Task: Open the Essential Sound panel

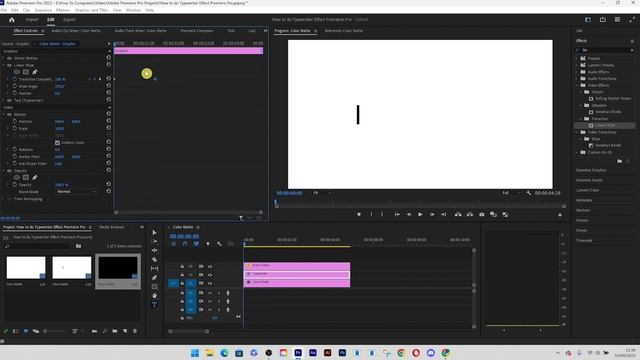Action: point(589,180)
